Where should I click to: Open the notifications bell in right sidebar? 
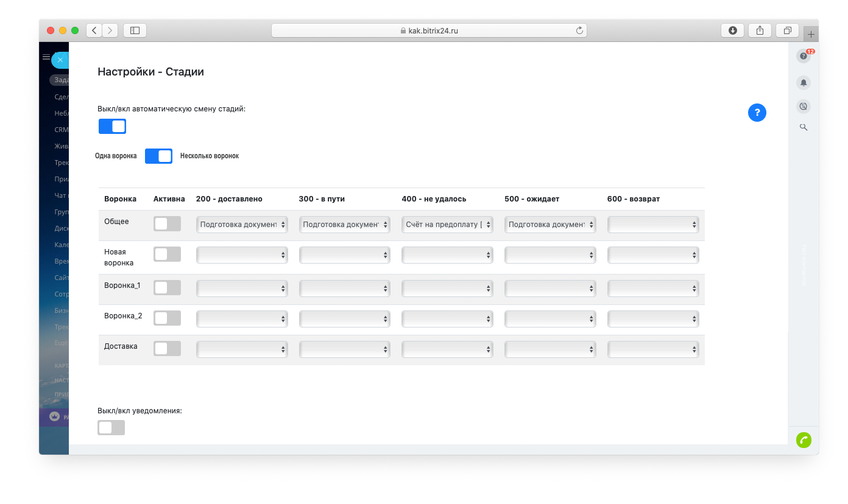click(x=804, y=82)
